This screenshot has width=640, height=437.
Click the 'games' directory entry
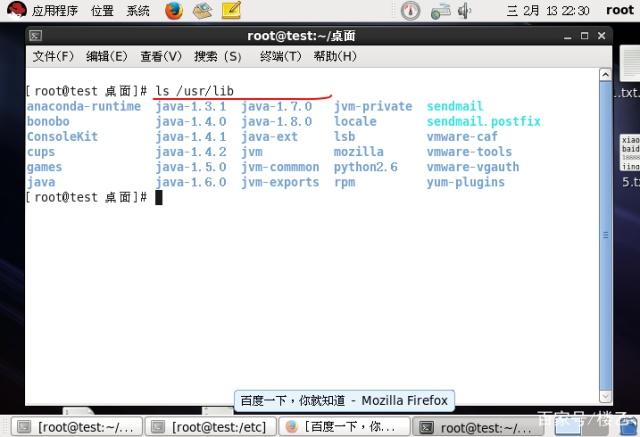coord(44,167)
